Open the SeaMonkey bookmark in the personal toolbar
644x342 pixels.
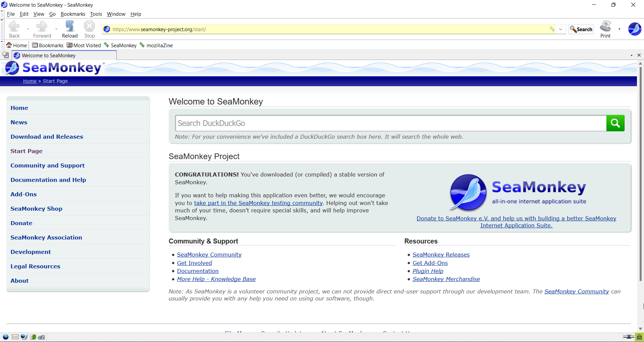click(120, 45)
